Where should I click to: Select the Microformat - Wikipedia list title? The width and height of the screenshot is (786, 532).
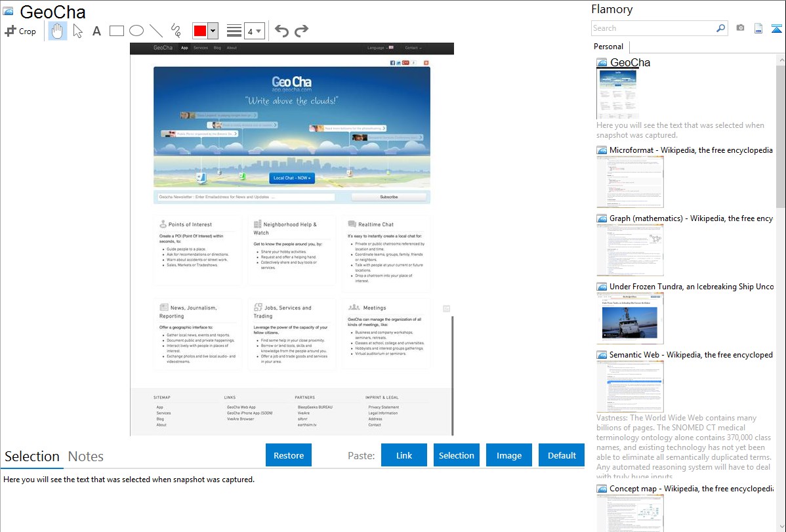pos(691,150)
